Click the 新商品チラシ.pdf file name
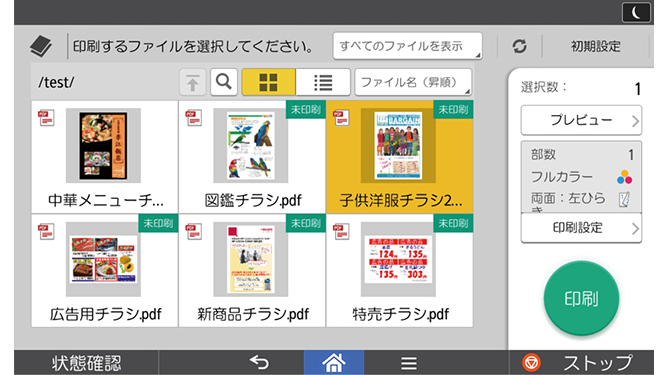The image size is (668, 375). click(x=253, y=314)
